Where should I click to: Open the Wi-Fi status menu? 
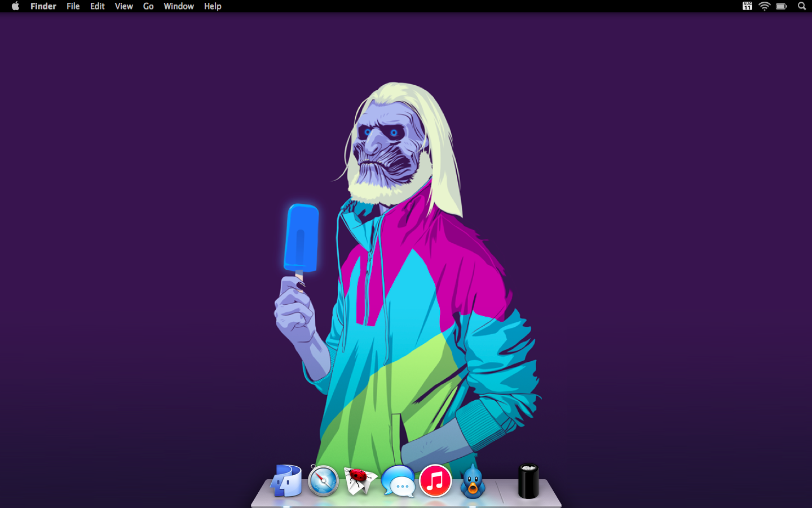[765, 6]
